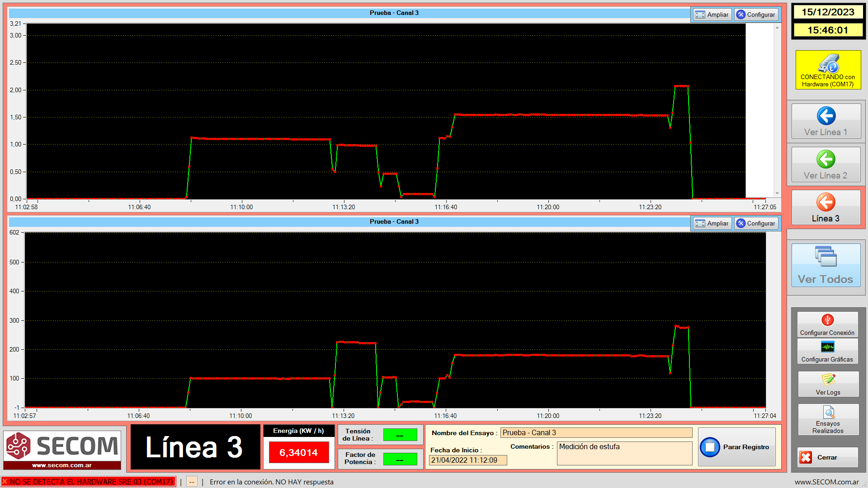Select the orange arrow Línea 3 icon
The image size is (868, 488).
pyautogui.click(x=826, y=202)
